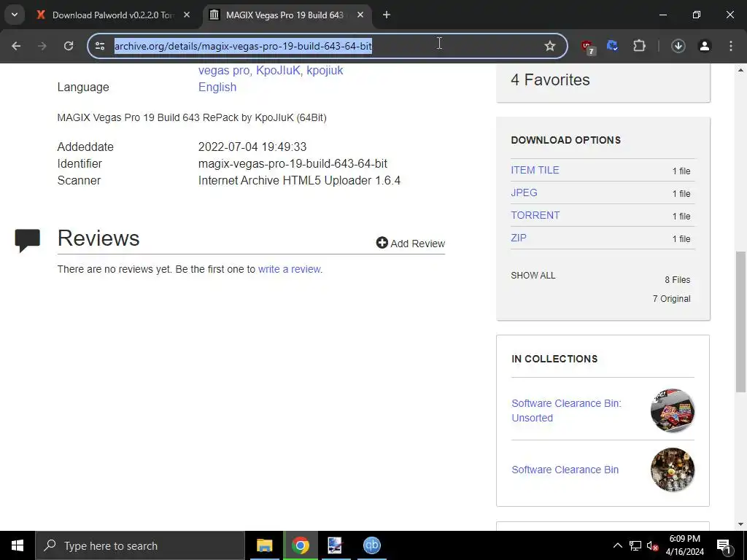Image resolution: width=747 pixels, height=560 pixels.
Task: Open Software Clearance Bin: Unsorted collection link
Action: pyautogui.click(x=566, y=411)
